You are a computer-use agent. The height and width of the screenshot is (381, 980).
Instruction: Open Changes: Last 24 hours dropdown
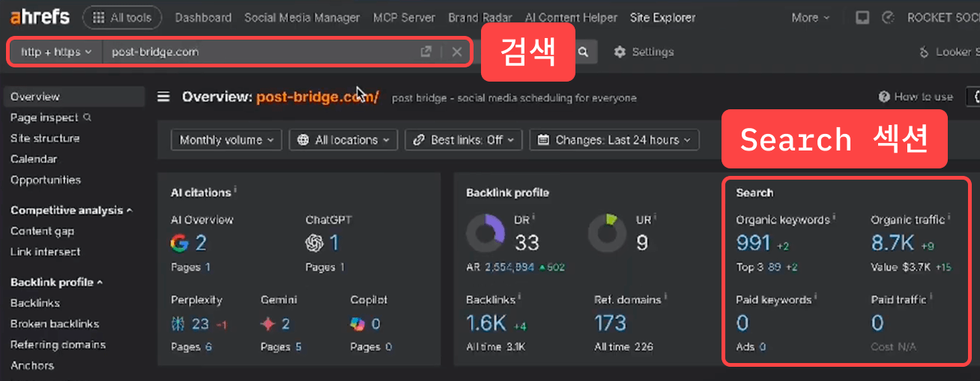click(x=614, y=140)
